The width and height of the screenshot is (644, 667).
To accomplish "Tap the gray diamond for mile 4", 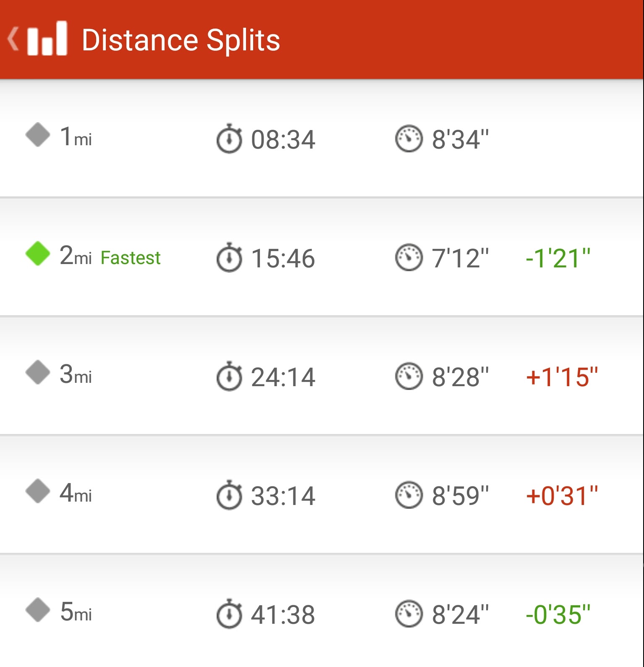I will [38, 491].
